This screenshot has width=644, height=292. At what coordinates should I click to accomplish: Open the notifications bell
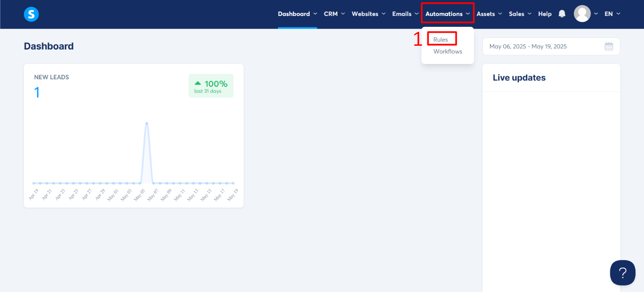tap(562, 14)
